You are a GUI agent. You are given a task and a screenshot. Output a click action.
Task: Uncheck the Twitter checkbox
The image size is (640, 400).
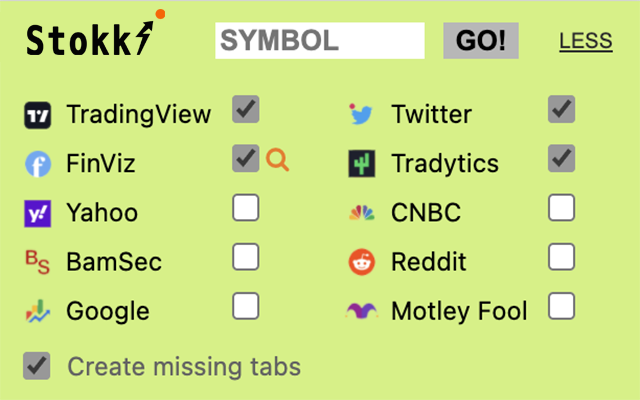click(x=562, y=109)
